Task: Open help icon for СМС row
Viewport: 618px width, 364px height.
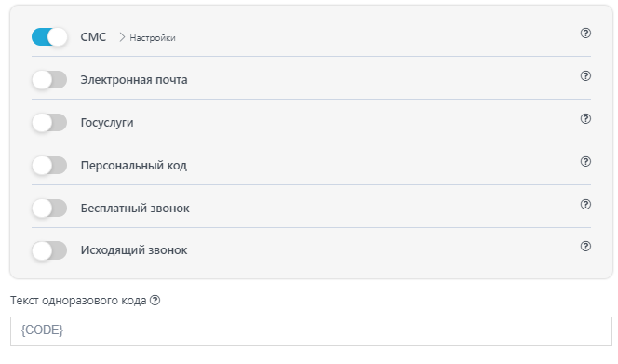Action: (x=585, y=34)
